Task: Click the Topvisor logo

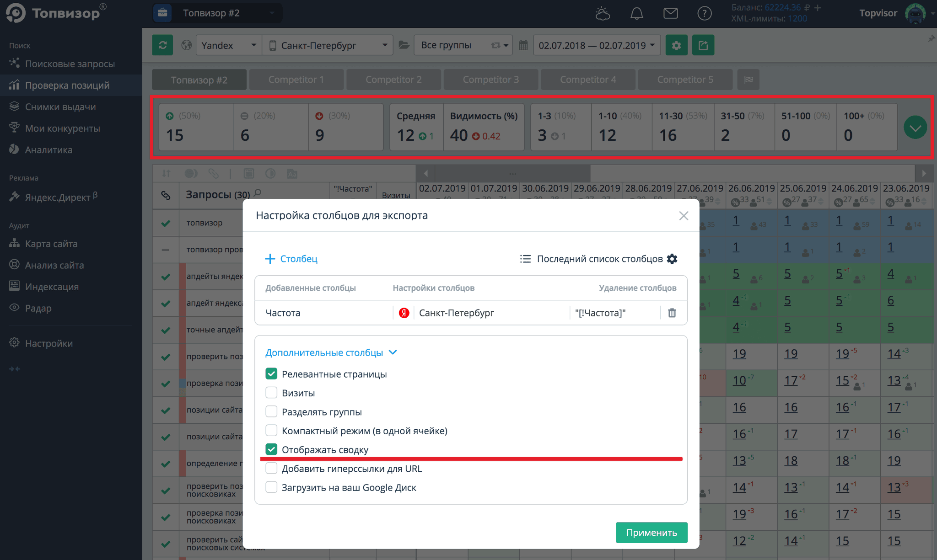Action: coord(56,13)
